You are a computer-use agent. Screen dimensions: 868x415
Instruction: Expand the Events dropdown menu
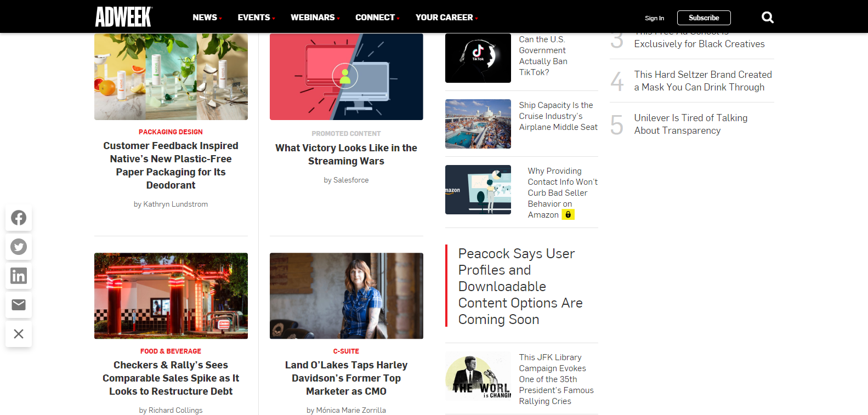pyautogui.click(x=256, y=18)
